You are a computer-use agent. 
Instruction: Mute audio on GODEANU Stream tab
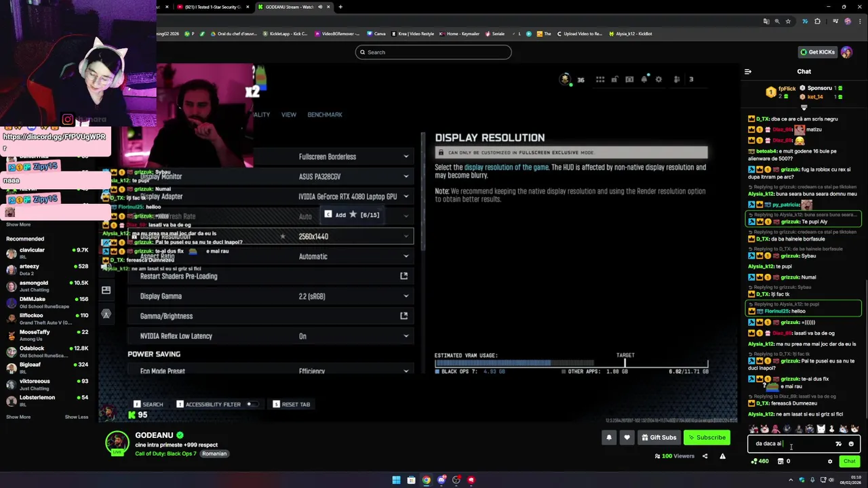(319, 7)
